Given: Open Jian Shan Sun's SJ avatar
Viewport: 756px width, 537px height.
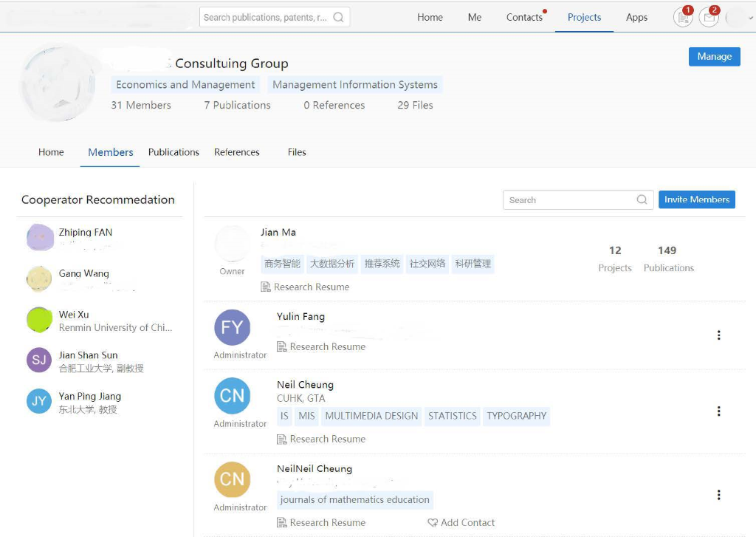Looking at the screenshot, I should tap(39, 360).
